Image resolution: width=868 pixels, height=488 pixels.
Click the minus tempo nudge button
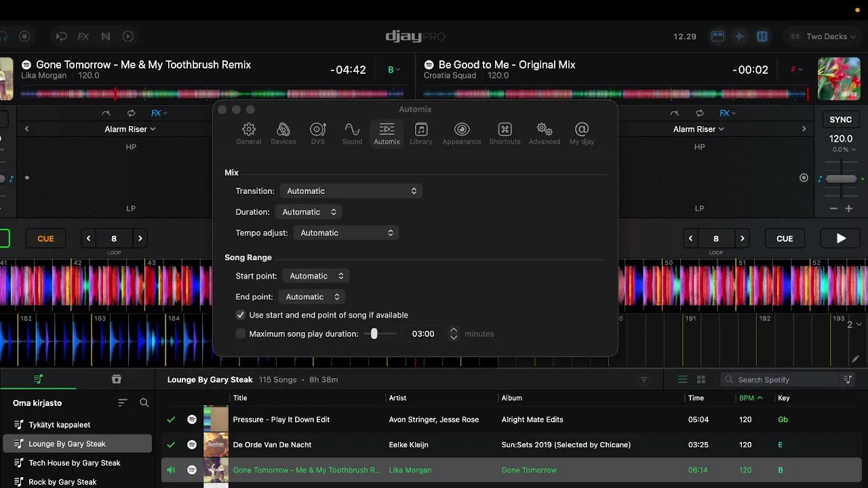[833, 209]
